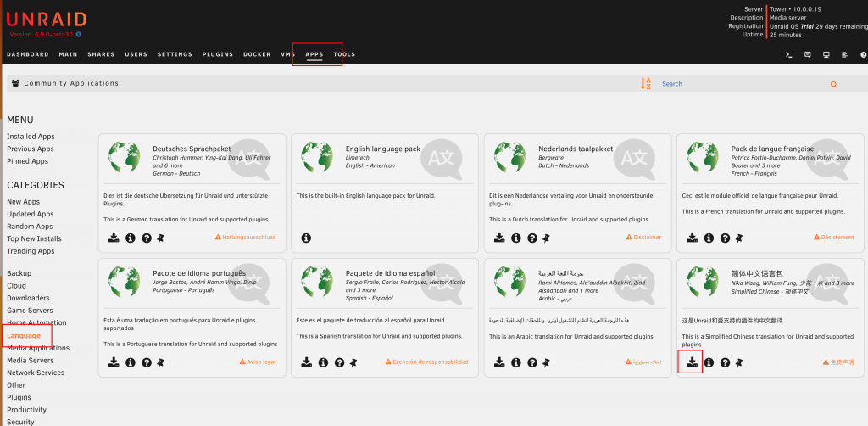
Task: Browse the Network Services category
Action: pos(36,373)
